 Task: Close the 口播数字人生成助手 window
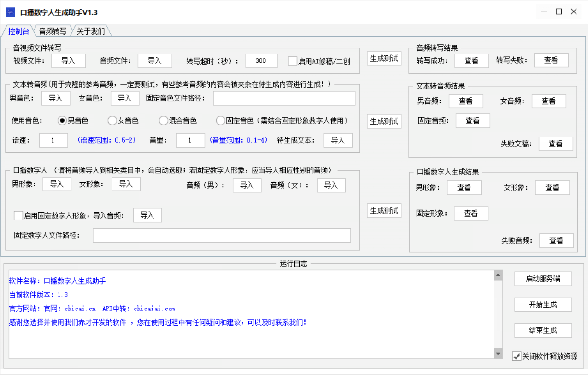point(574,12)
